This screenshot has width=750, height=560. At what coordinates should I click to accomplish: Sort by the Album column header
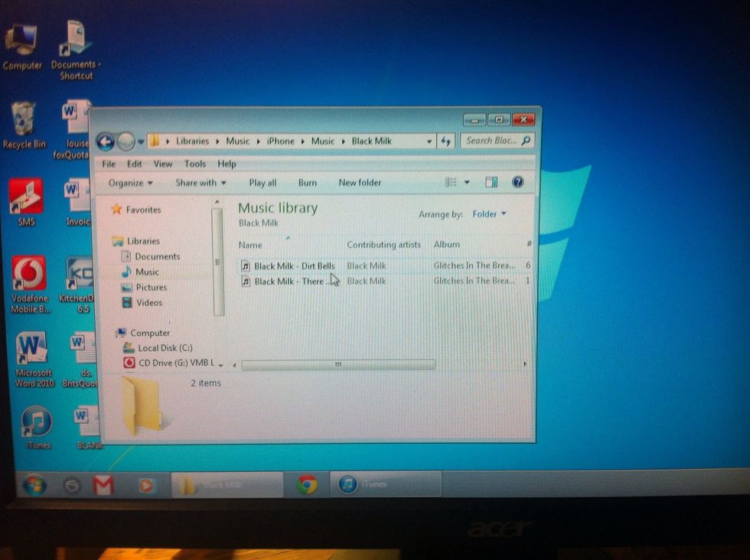click(446, 244)
